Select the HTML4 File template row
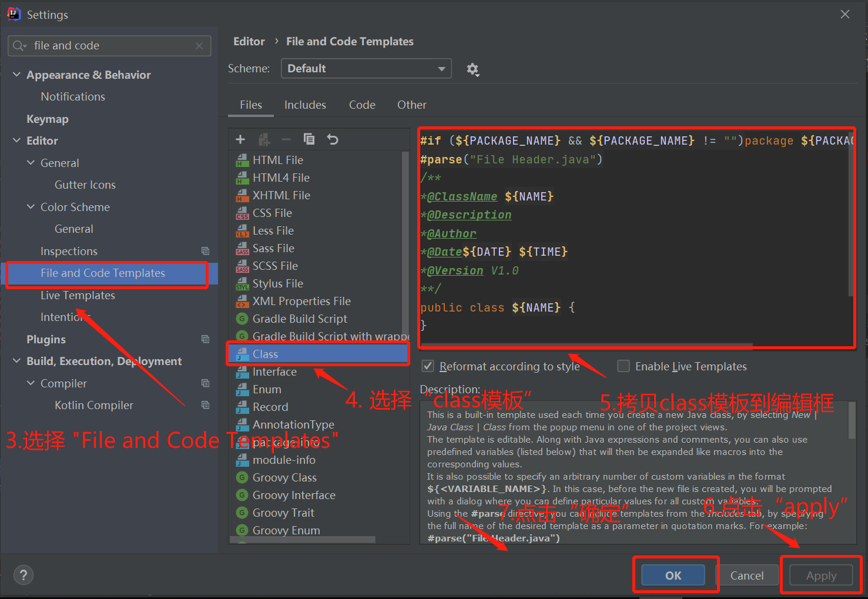868x599 pixels. point(316,178)
